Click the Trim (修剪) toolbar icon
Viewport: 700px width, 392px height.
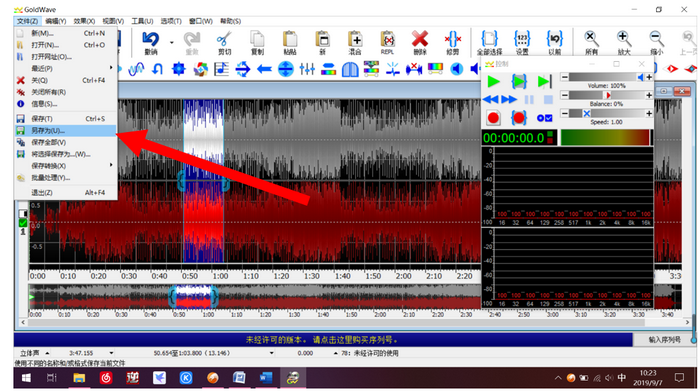coord(453,39)
